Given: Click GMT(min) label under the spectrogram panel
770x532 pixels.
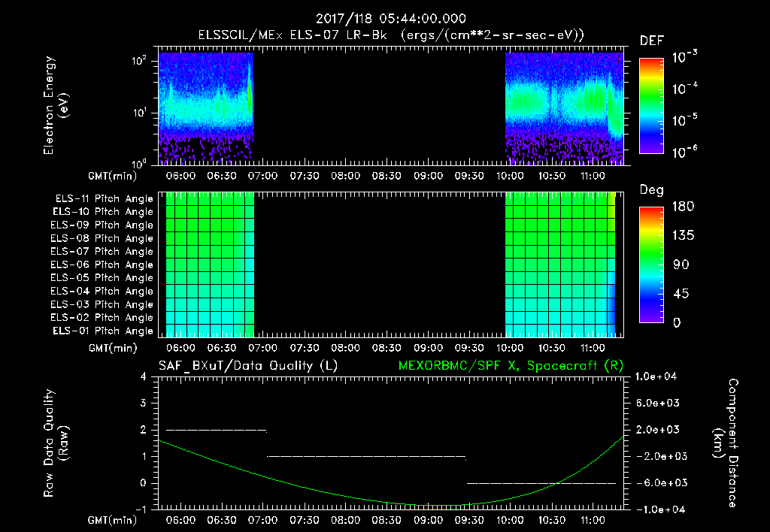Looking at the screenshot, I should tap(113, 176).
